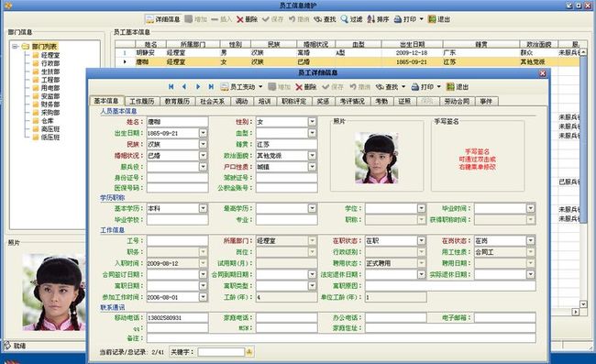Select 仓库 in department tree
The height and width of the screenshot is (364, 596).
click(47, 121)
